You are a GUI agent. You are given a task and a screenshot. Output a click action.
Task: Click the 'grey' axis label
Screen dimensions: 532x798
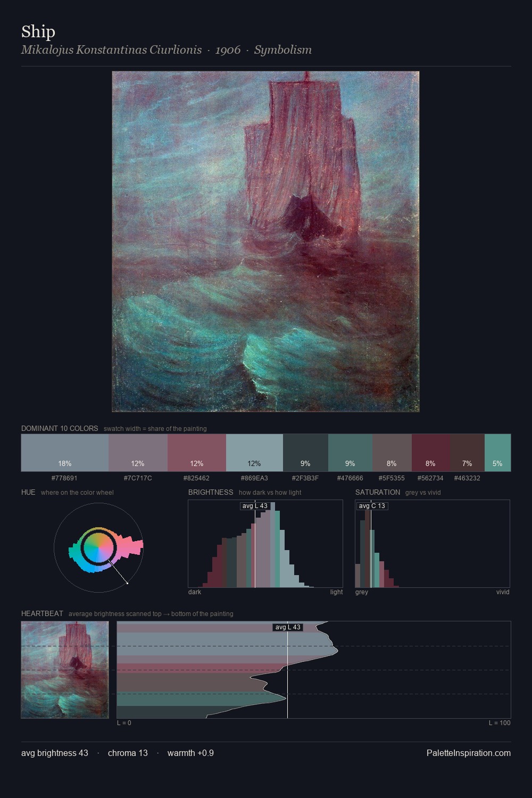(x=362, y=592)
